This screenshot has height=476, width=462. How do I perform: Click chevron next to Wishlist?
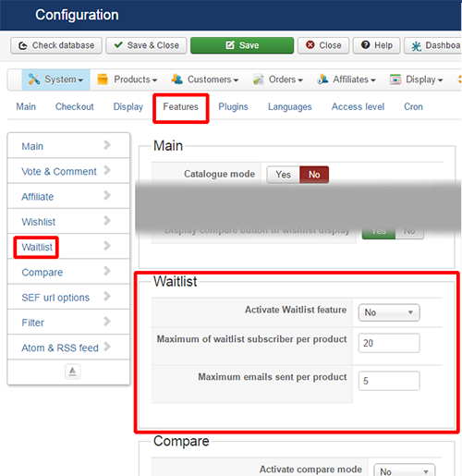(107, 221)
